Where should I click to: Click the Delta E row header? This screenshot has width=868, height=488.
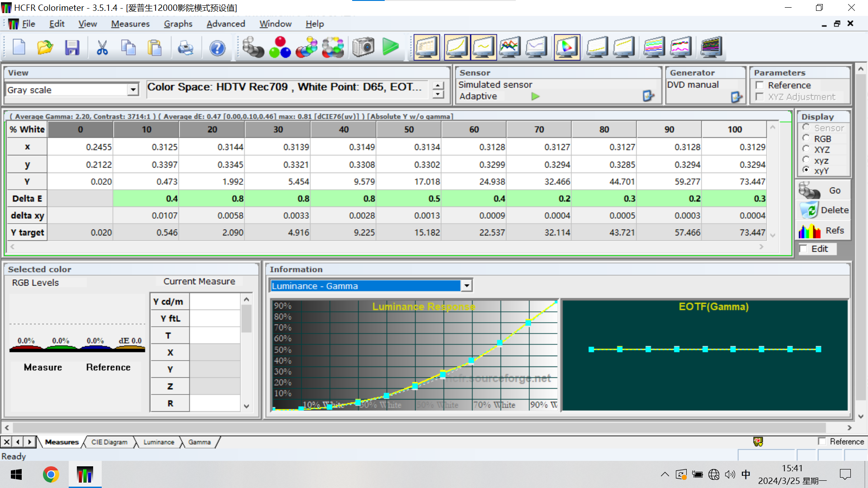coord(28,198)
